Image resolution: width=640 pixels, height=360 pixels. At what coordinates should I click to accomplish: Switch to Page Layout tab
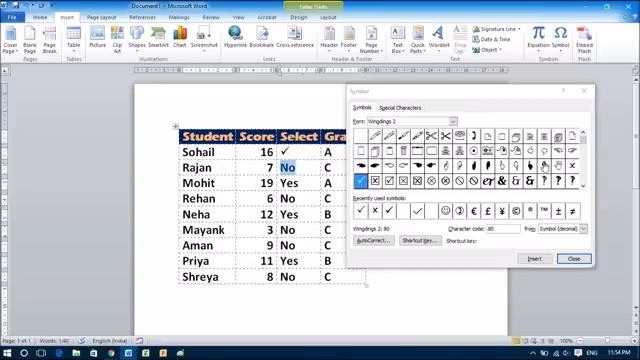pos(102,18)
